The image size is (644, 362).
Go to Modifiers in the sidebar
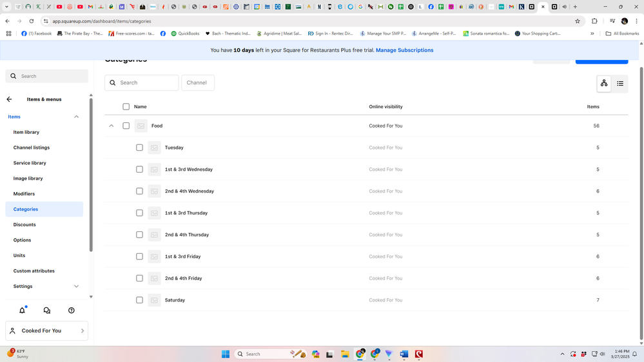click(x=24, y=194)
